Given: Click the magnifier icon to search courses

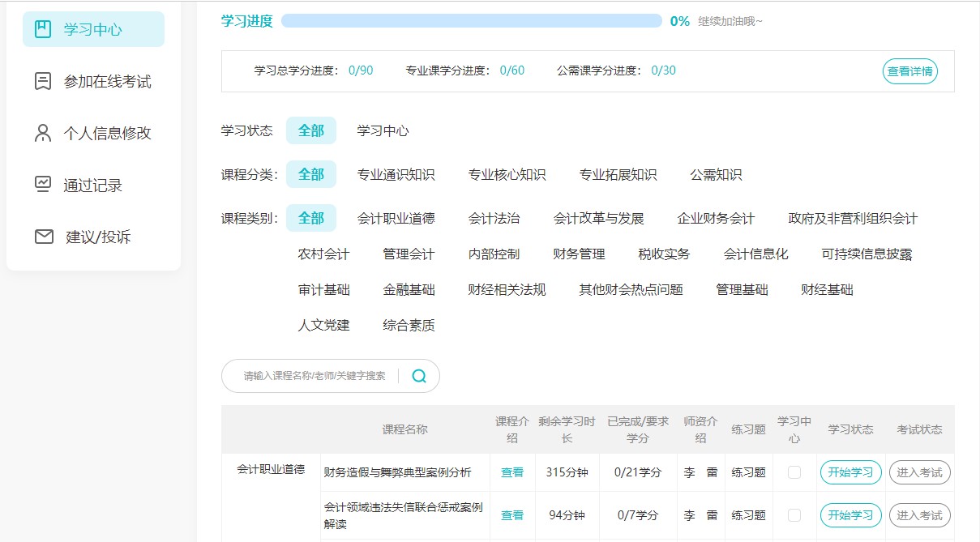Looking at the screenshot, I should (417, 376).
